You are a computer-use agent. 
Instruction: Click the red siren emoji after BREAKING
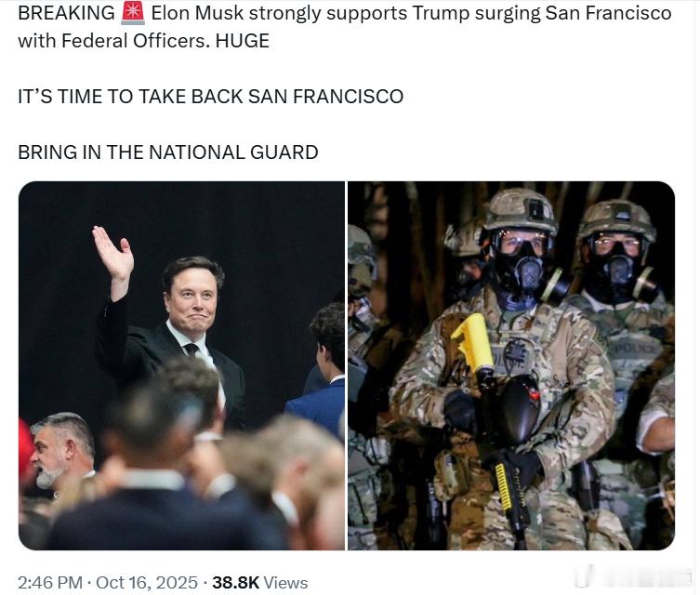(133, 13)
